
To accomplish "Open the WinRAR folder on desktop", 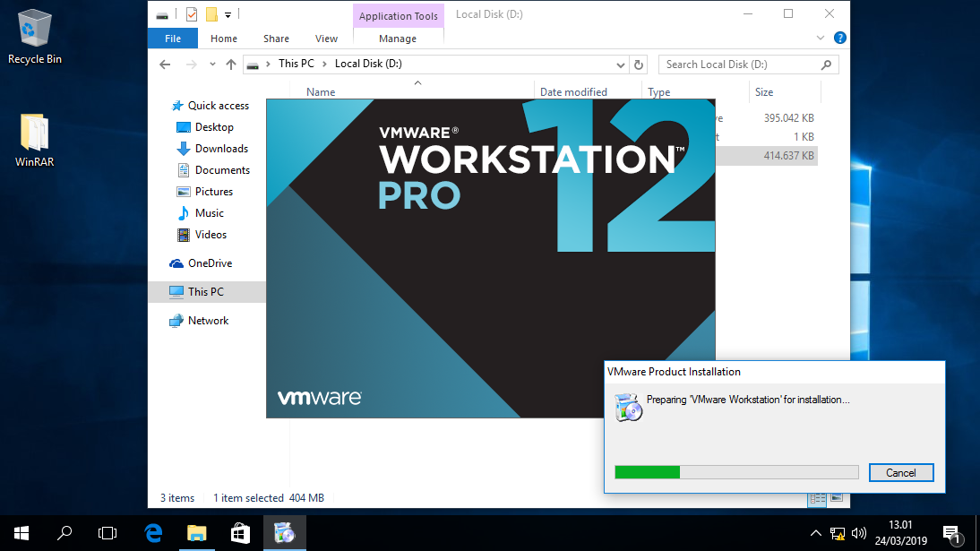I will 34,140.
